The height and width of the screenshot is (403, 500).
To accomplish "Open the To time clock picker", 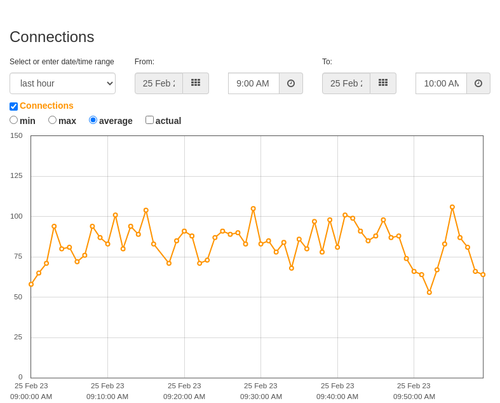I will [478, 83].
